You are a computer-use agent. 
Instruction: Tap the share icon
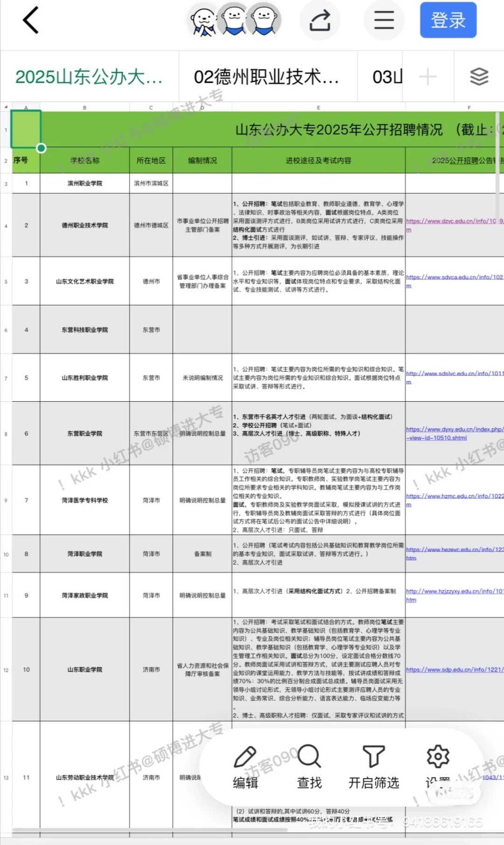point(320,21)
